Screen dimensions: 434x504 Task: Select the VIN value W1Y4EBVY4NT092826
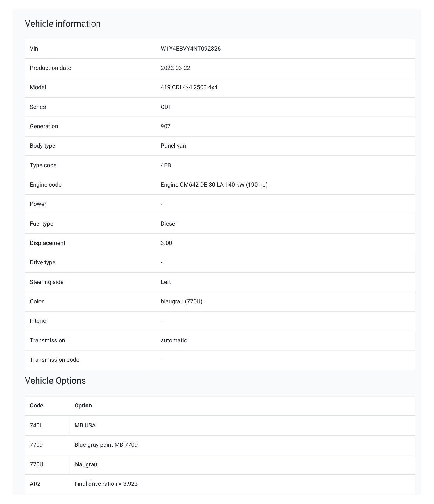pyautogui.click(x=190, y=49)
